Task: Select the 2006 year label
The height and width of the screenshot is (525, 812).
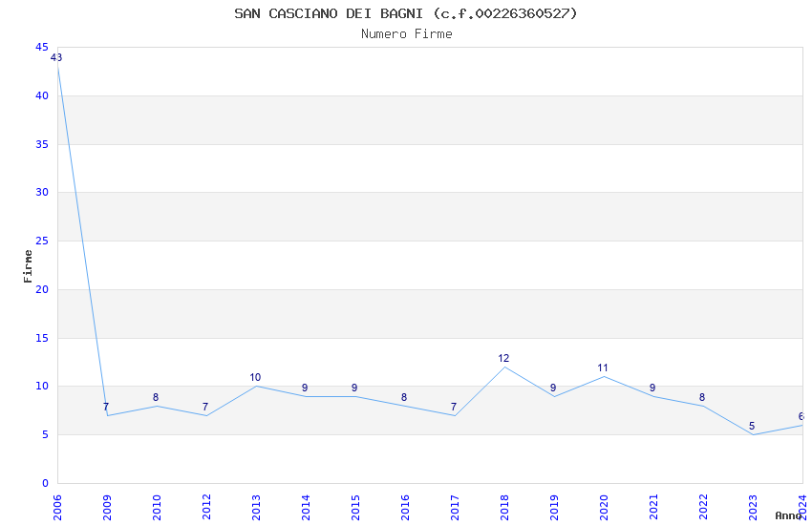Action: [x=57, y=508]
